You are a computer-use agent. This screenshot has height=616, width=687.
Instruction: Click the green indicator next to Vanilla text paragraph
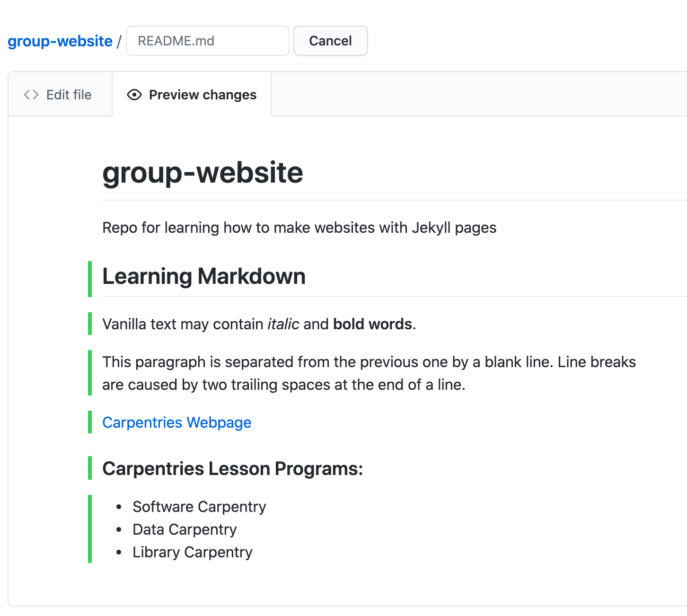coord(90,324)
